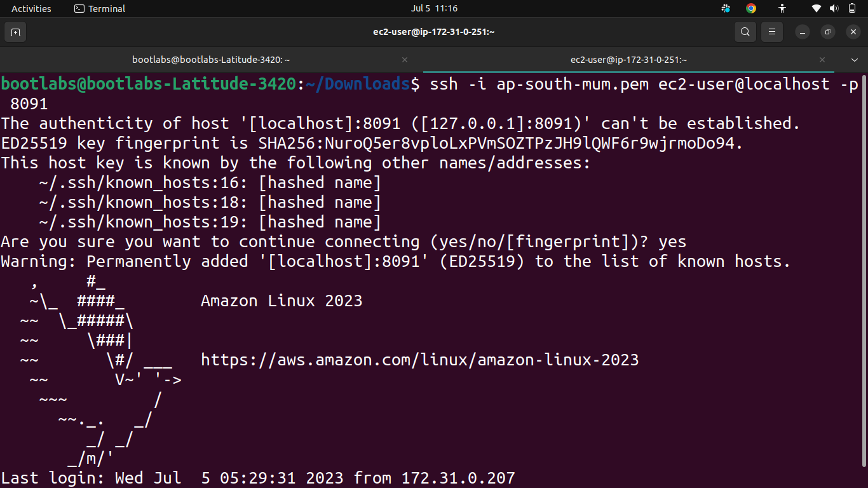The image size is (868, 488).
Task: Open a new terminal tab
Action: (15, 32)
